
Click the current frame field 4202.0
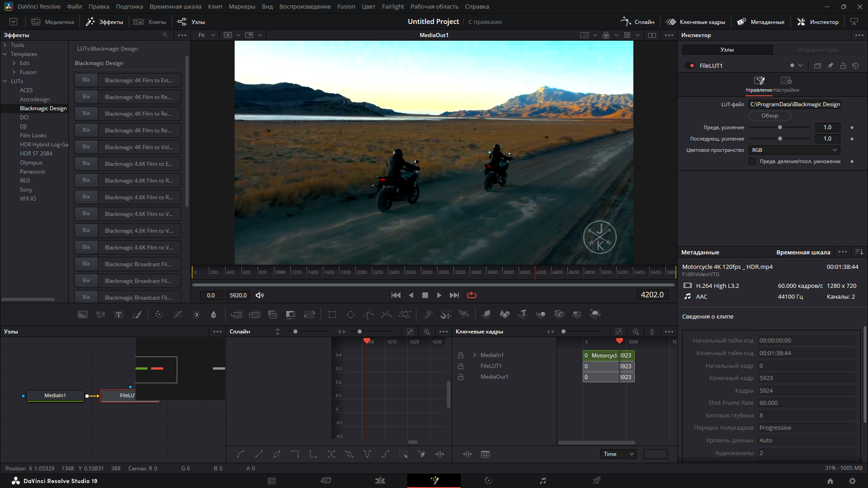click(652, 295)
